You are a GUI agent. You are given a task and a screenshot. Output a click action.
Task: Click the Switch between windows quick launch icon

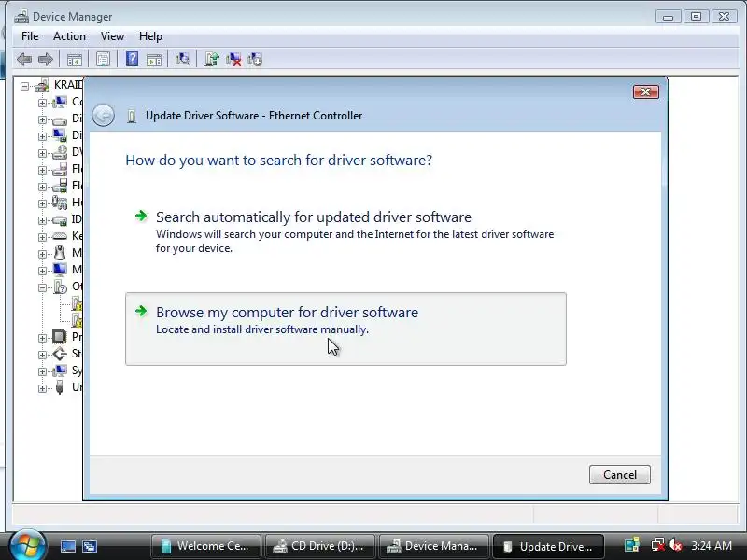coord(90,546)
